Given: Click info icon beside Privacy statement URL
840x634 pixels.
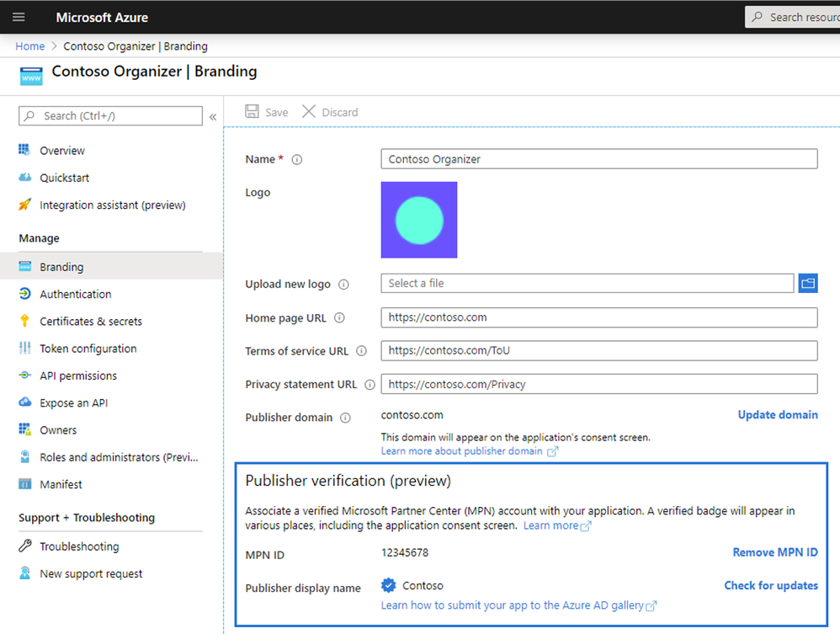Looking at the screenshot, I should 369,384.
